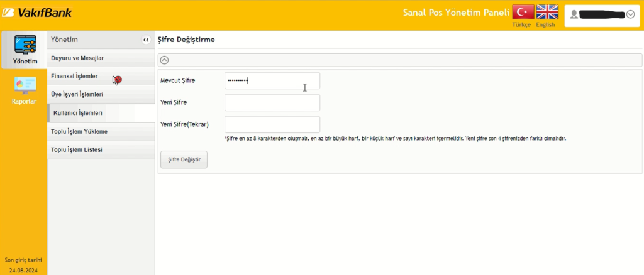Click the user avatar icon
Image resolution: width=644 pixels, height=275 pixels.
tap(574, 14)
